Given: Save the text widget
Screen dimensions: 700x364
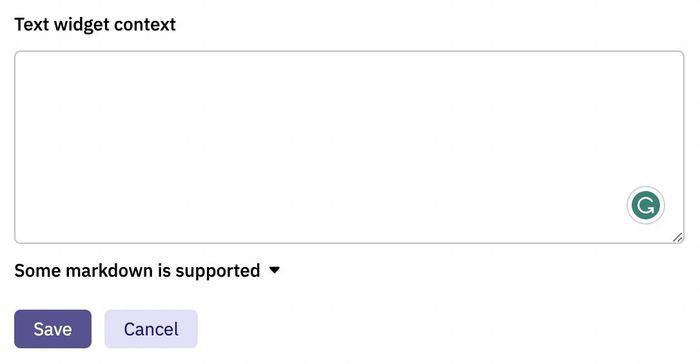Looking at the screenshot, I should coord(53,329).
